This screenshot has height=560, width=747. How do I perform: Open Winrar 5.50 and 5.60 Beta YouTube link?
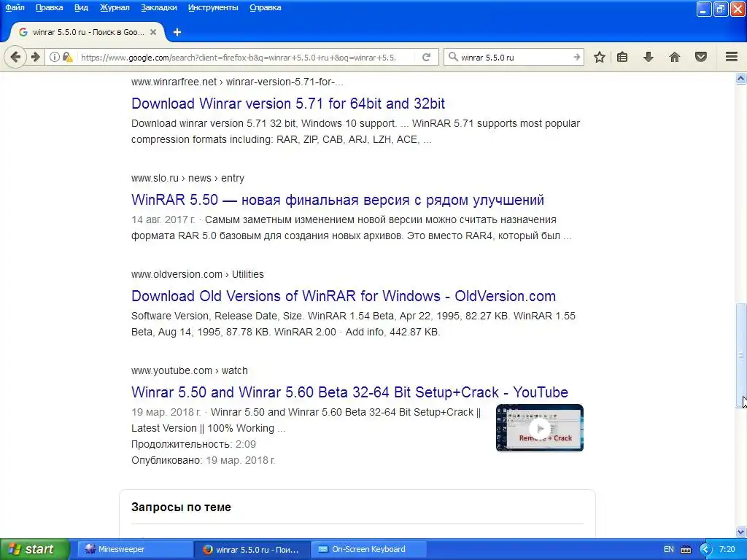(349, 392)
